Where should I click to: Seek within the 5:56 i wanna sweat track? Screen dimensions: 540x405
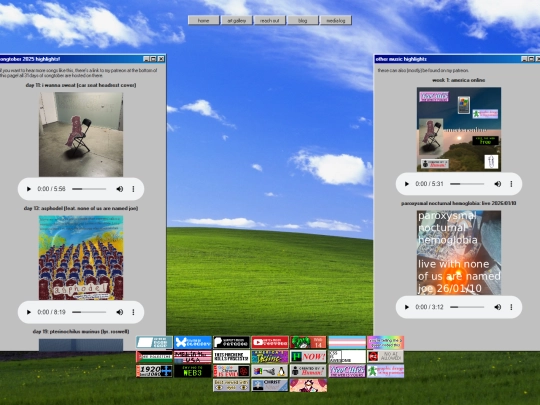pyautogui.click(x=89, y=189)
